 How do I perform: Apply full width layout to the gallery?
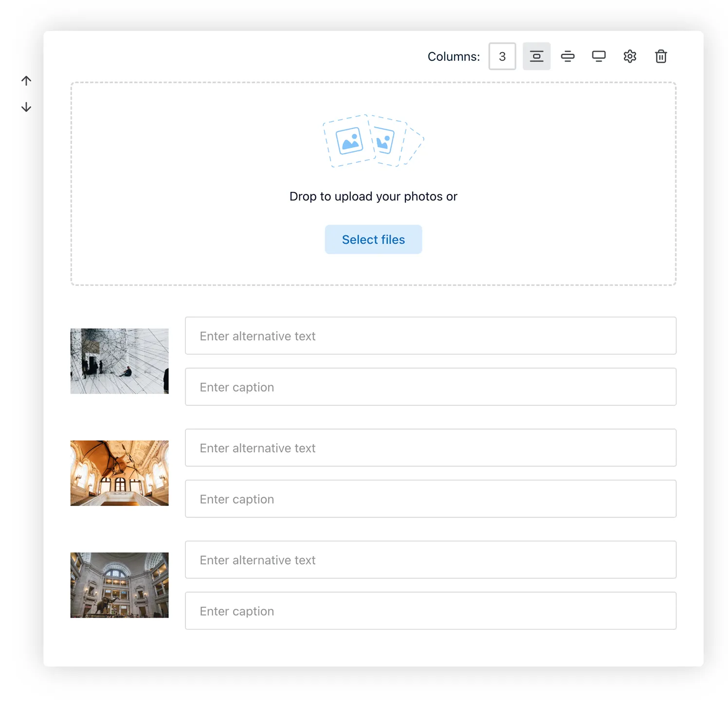[x=599, y=56]
